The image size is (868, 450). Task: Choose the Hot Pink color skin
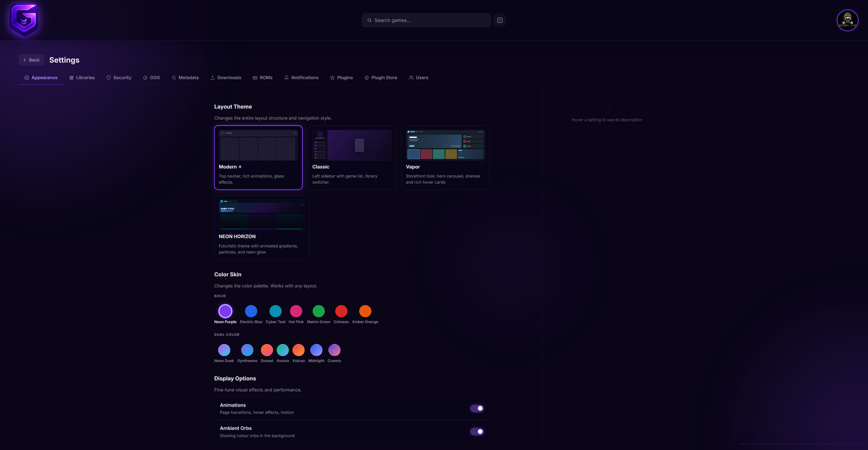tap(296, 311)
